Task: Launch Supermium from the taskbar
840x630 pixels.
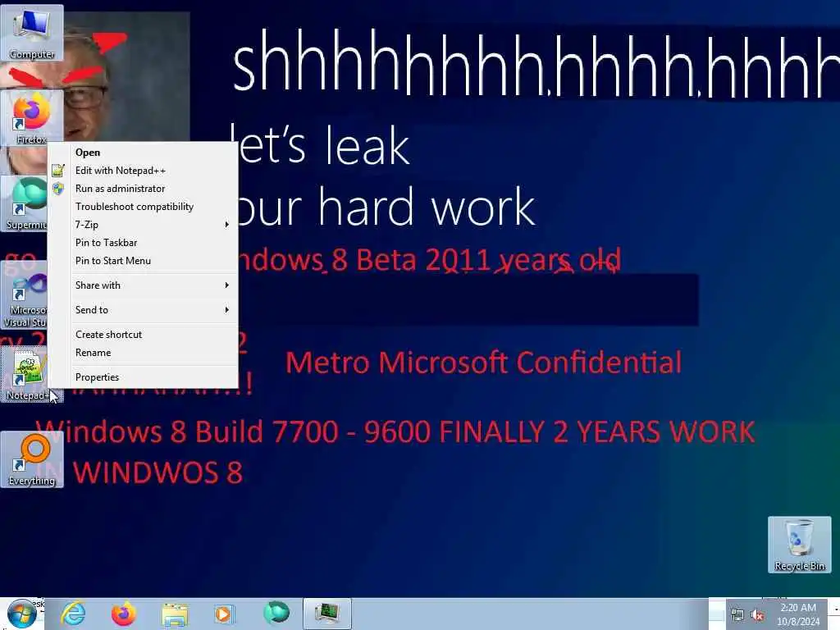Action: (276, 613)
